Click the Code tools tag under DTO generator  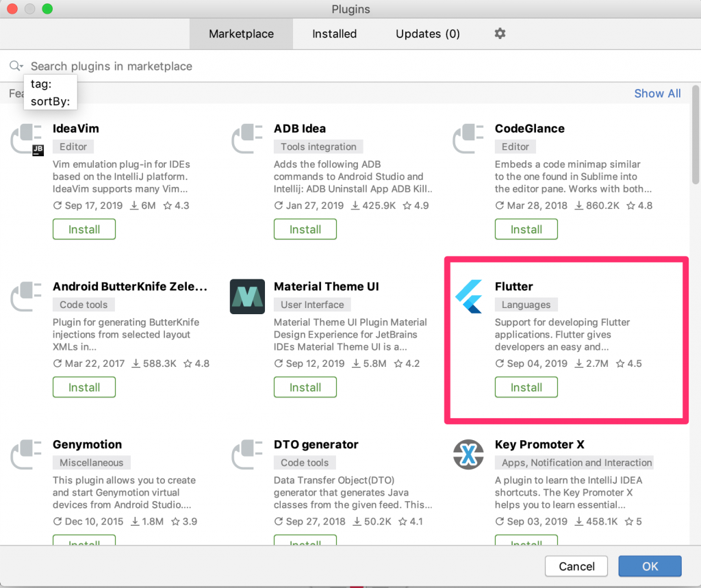(x=305, y=462)
